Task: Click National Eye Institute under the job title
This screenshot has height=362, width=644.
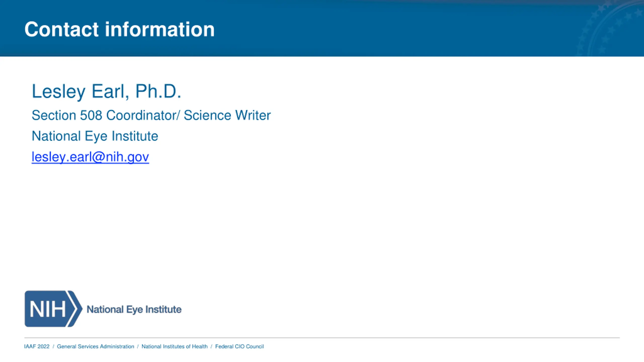Action: pos(95,136)
